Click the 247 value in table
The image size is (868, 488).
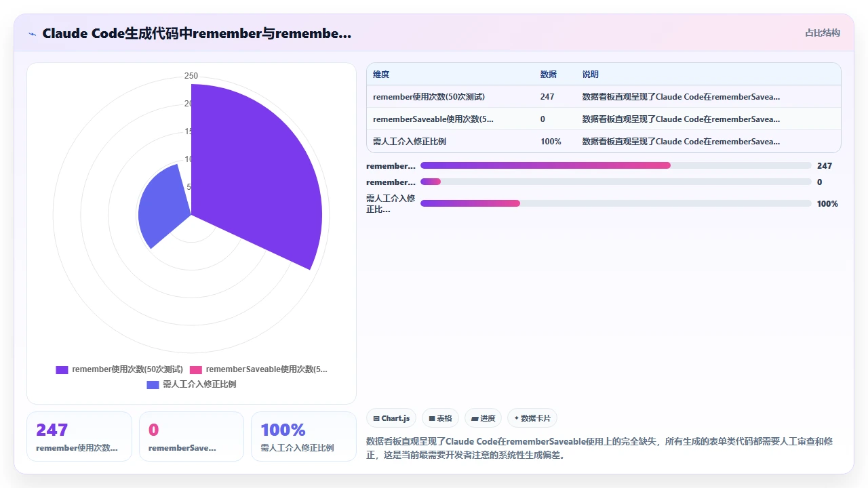click(x=547, y=97)
